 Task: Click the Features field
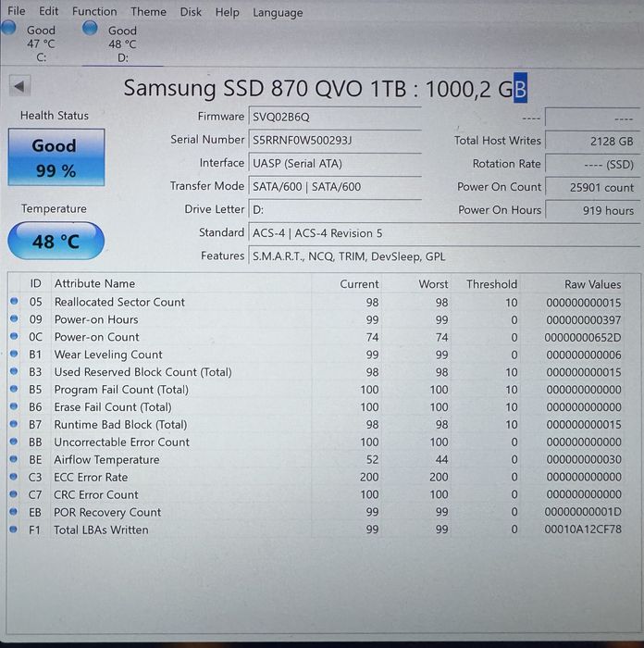click(444, 256)
